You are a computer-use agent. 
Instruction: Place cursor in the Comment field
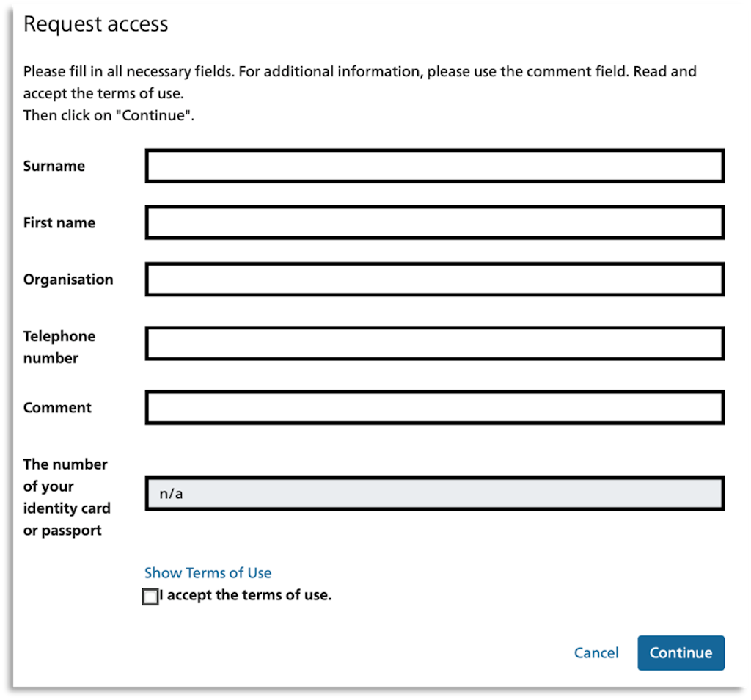[x=433, y=407]
